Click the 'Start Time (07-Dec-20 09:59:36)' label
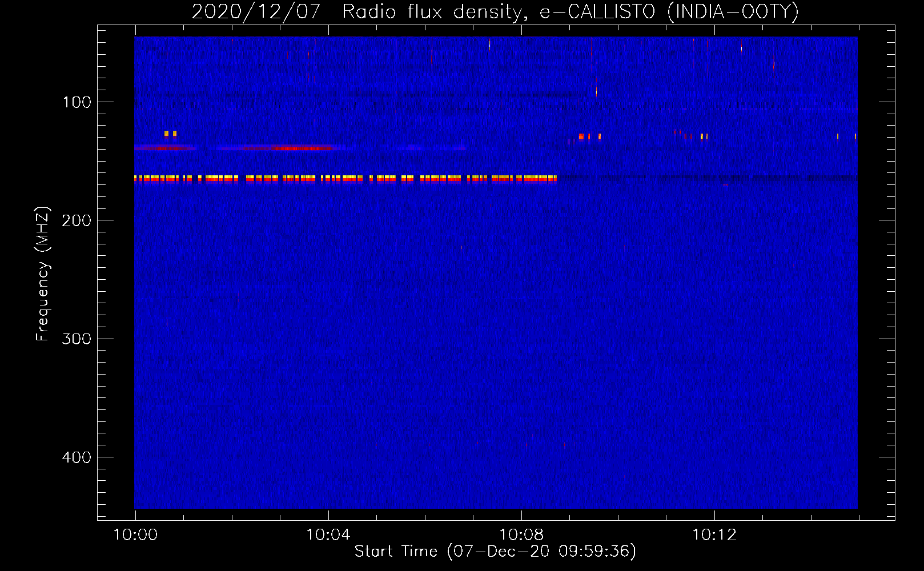This screenshot has width=924, height=571. click(495, 552)
